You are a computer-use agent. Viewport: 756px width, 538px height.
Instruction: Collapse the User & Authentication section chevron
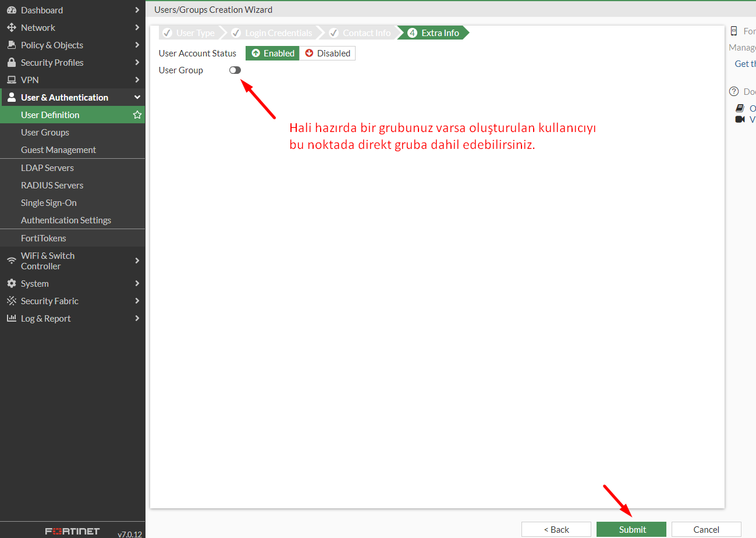(x=137, y=97)
